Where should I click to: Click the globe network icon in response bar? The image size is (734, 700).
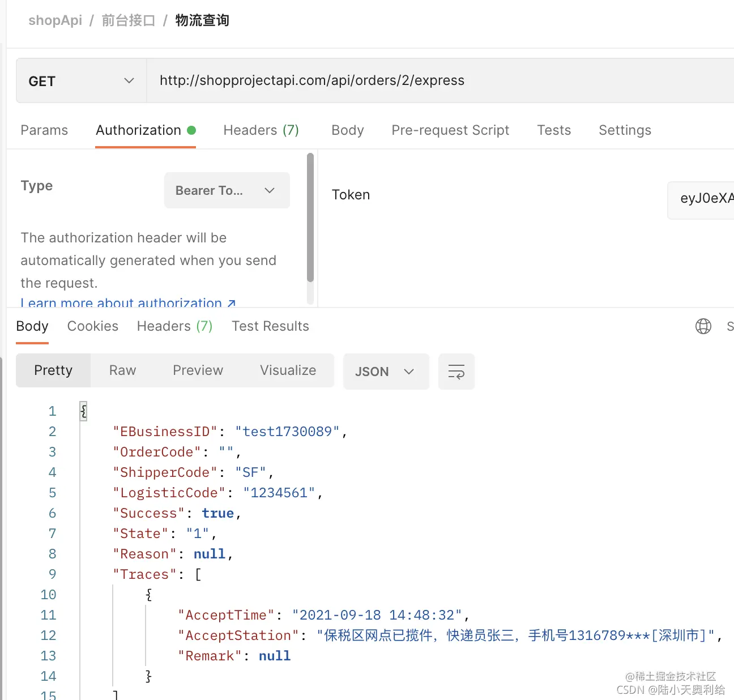point(703,326)
